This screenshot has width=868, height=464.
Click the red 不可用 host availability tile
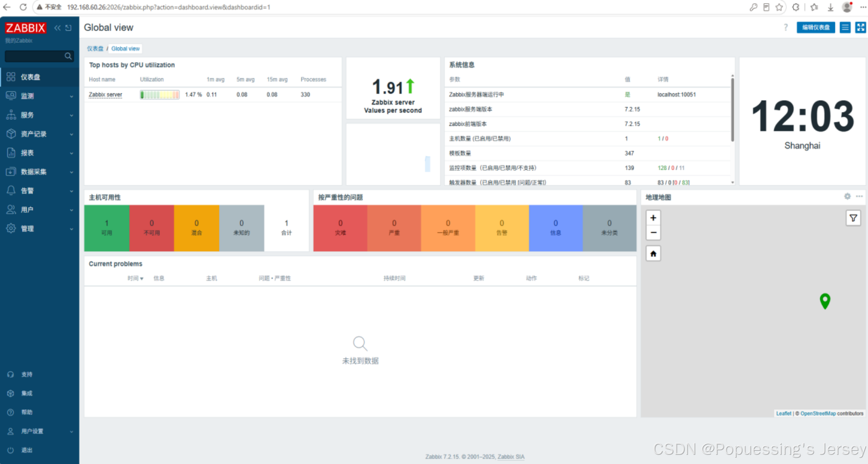[152, 228]
